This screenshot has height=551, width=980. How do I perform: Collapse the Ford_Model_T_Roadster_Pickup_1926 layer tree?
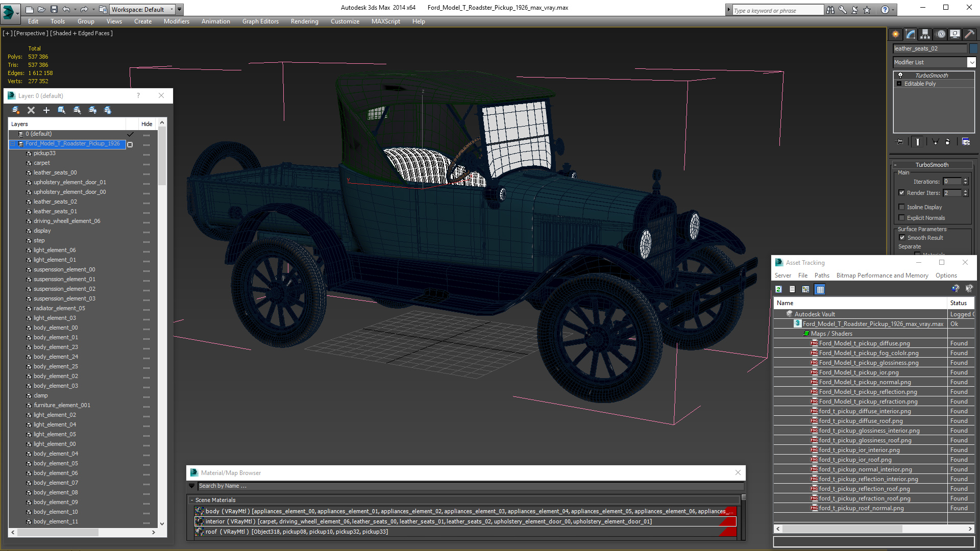(13, 144)
